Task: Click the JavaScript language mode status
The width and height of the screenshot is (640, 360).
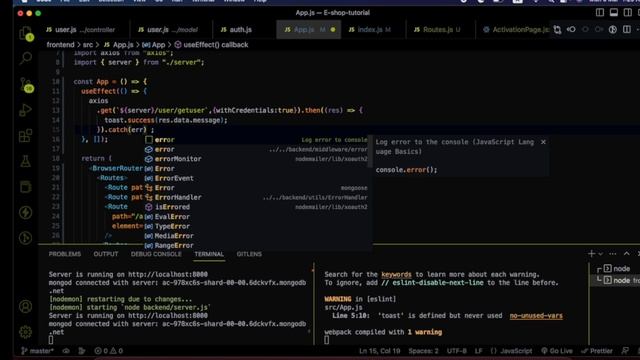Action: 511,351
